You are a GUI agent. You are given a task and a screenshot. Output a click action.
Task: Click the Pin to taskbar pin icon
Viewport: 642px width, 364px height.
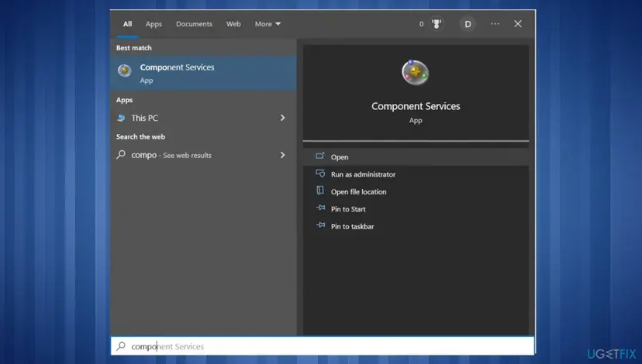coord(320,225)
